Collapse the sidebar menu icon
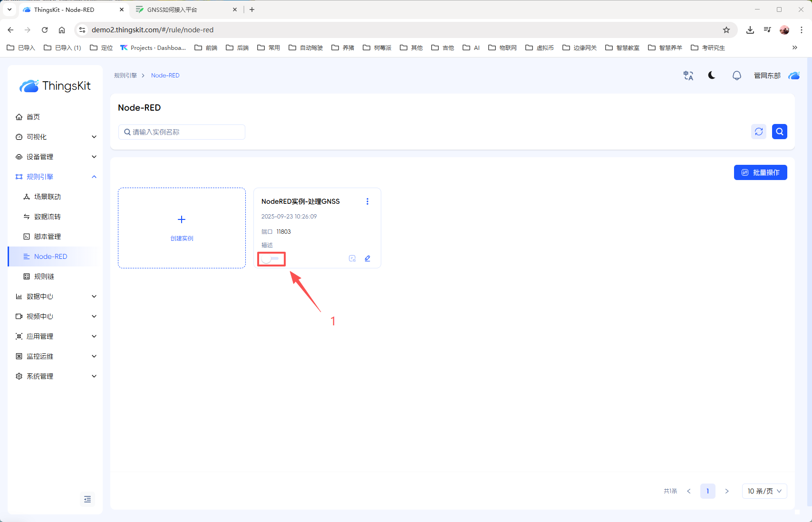The image size is (812, 522). coord(87,499)
